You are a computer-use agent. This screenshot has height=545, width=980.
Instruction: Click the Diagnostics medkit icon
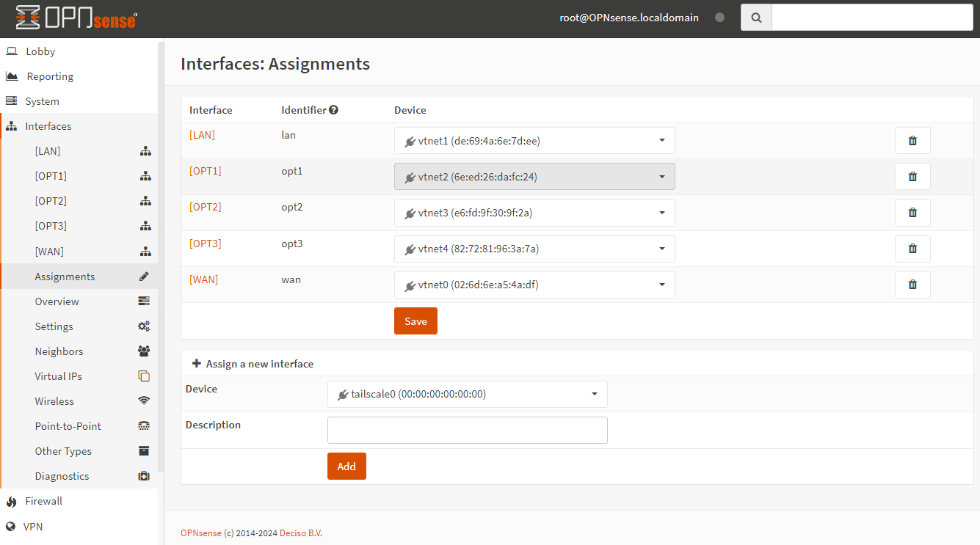[x=144, y=476]
